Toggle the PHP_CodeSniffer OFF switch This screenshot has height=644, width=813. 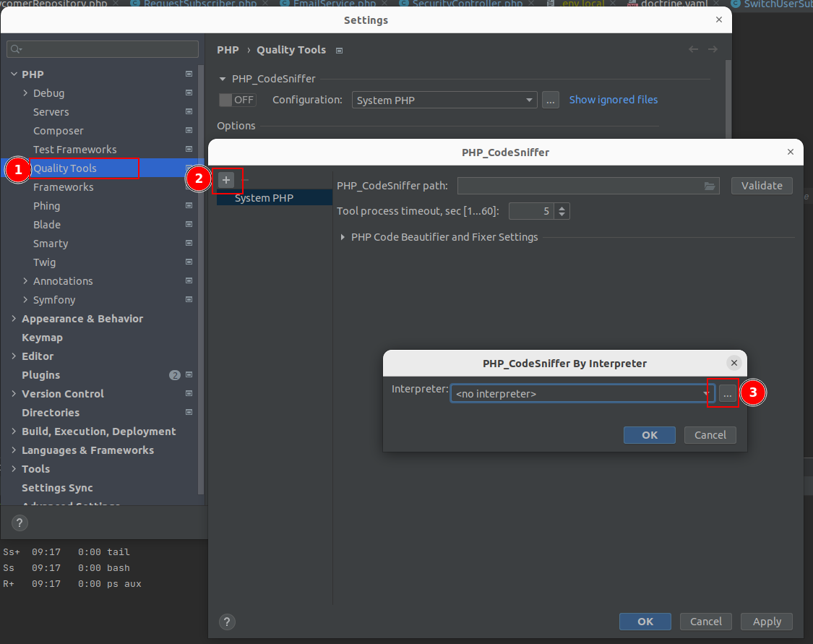(236, 100)
